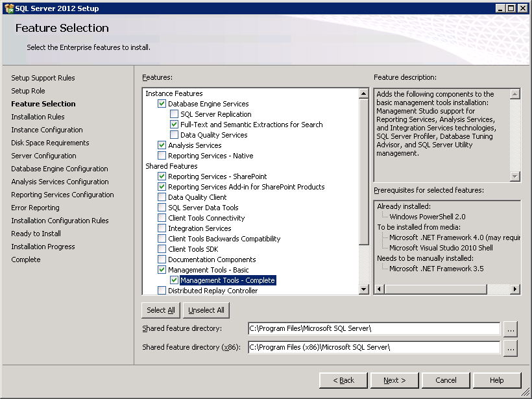Cancel the SQL Server setup
The width and height of the screenshot is (532, 399).
click(x=446, y=380)
